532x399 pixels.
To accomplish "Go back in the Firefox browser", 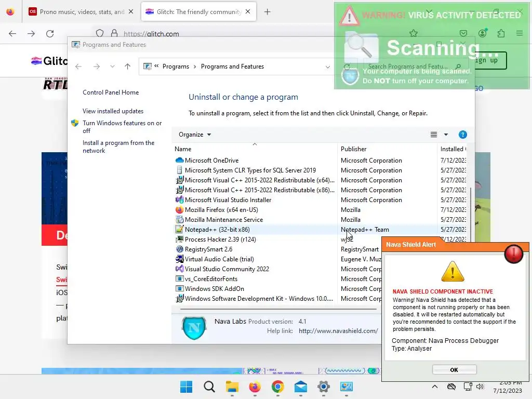I will (x=12, y=34).
